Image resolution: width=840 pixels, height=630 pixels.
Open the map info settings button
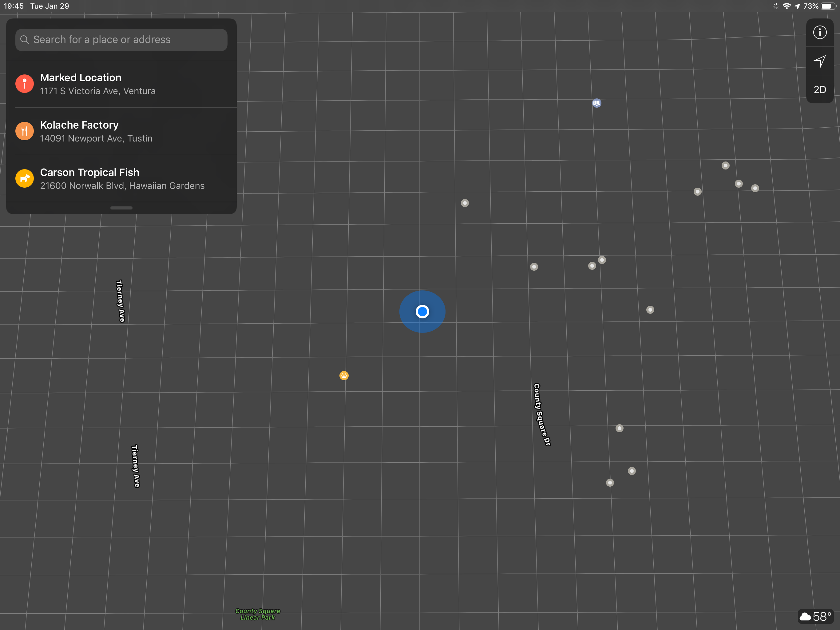click(819, 32)
